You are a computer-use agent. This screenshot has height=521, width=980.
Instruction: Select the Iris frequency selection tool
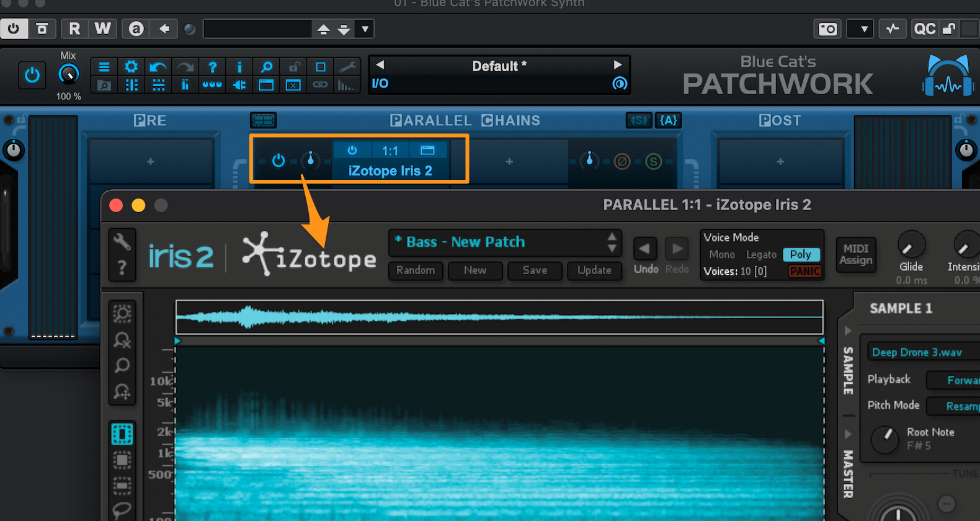coord(122,485)
